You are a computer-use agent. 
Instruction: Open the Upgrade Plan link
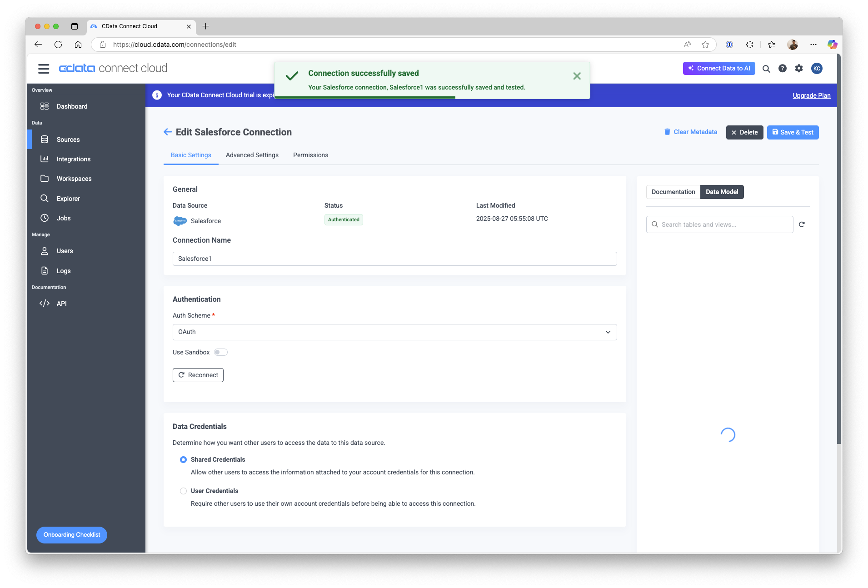(811, 95)
